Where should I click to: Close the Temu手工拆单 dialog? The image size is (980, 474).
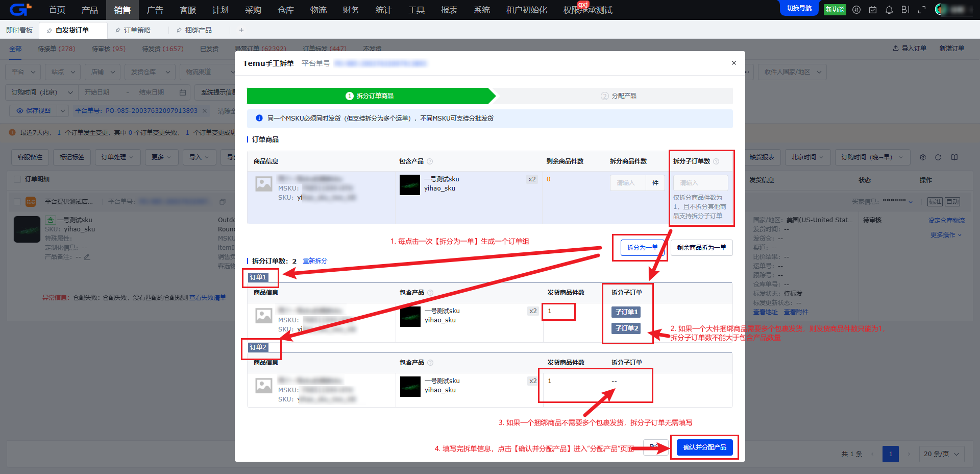[734, 63]
